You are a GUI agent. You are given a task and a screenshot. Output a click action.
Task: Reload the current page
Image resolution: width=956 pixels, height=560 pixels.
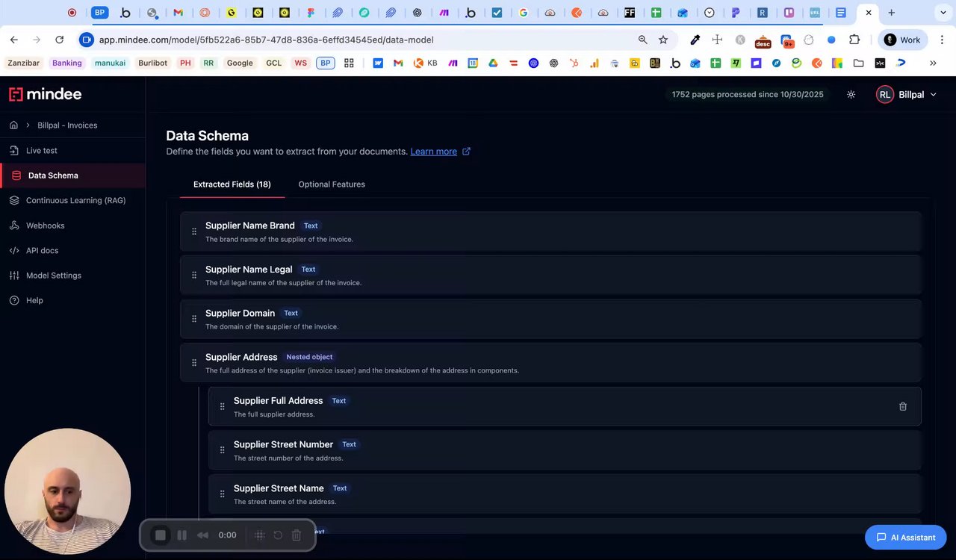[x=60, y=40]
